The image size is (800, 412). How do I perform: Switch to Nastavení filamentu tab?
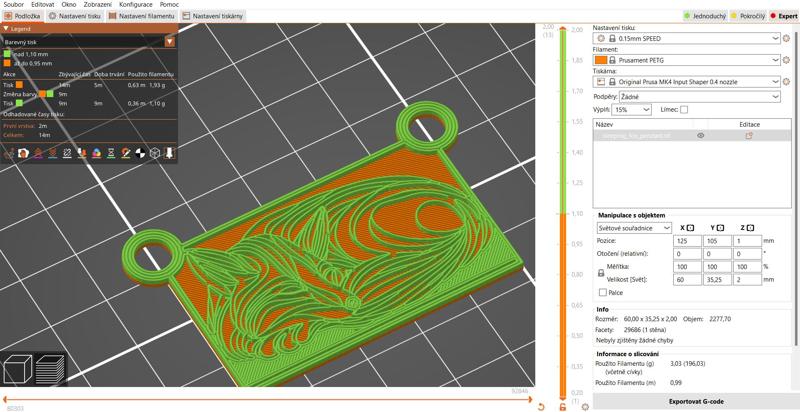coord(142,16)
